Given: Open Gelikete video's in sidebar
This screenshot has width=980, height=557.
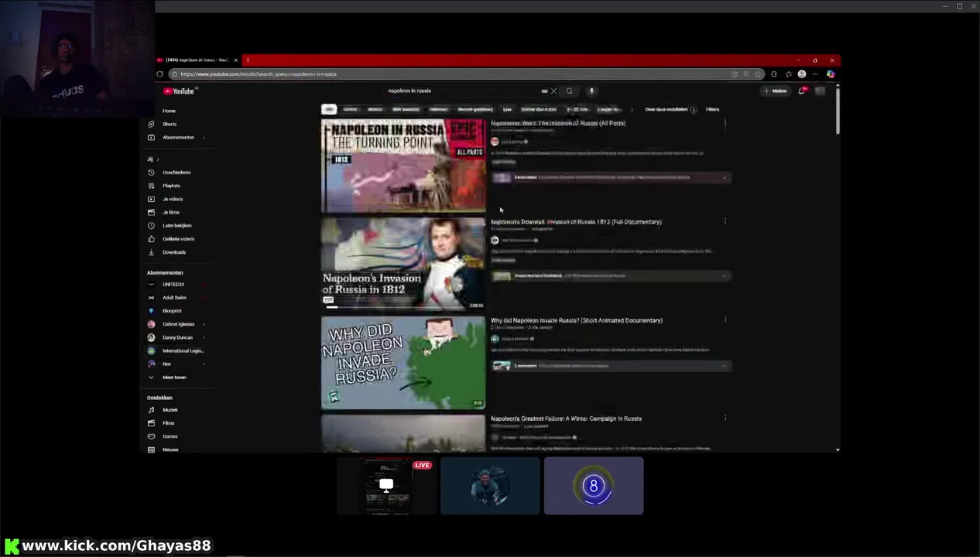Looking at the screenshot, I should tap(178, 239).
